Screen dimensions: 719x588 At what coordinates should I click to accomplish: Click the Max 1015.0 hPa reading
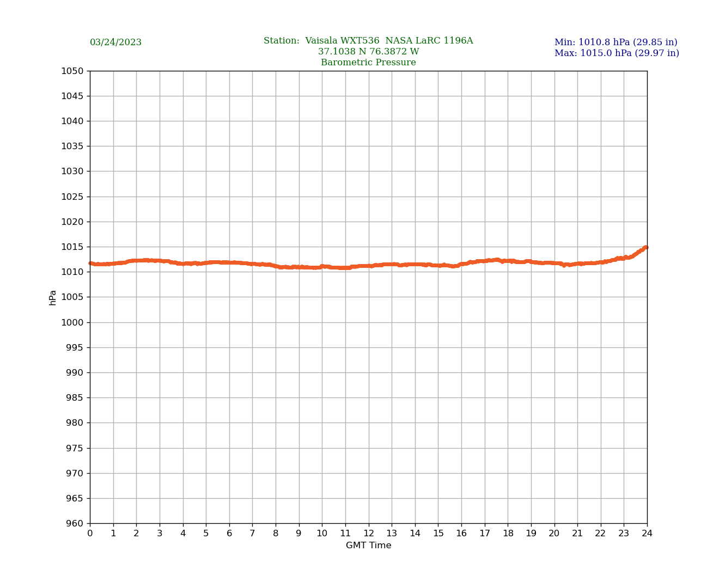[x=617, y=53]
